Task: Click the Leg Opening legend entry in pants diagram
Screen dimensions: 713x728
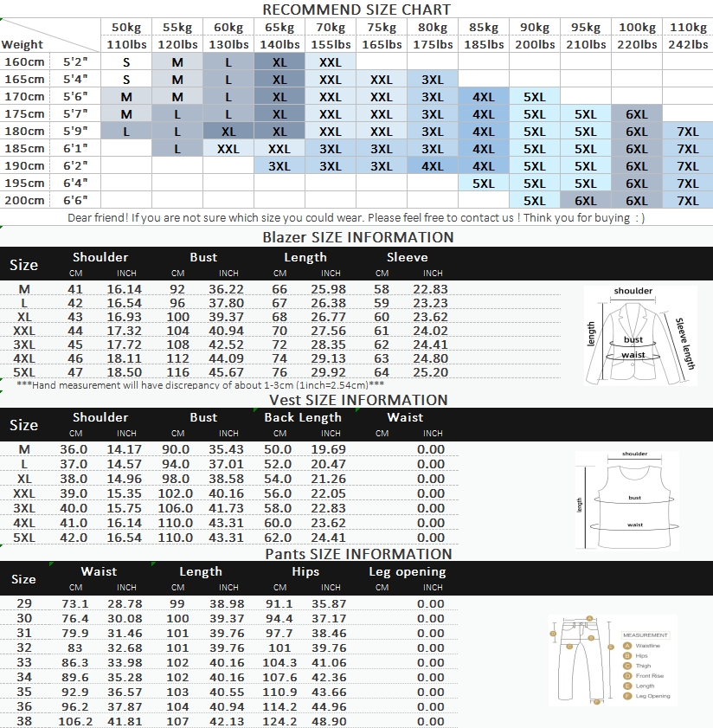Action: [x=647, y=696]
